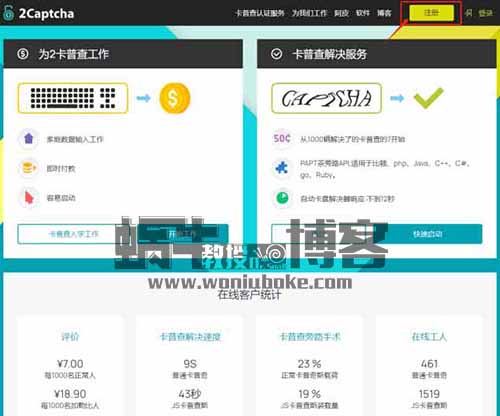
Task: Click the text starting 从1000
Action: tap(353, 139)
